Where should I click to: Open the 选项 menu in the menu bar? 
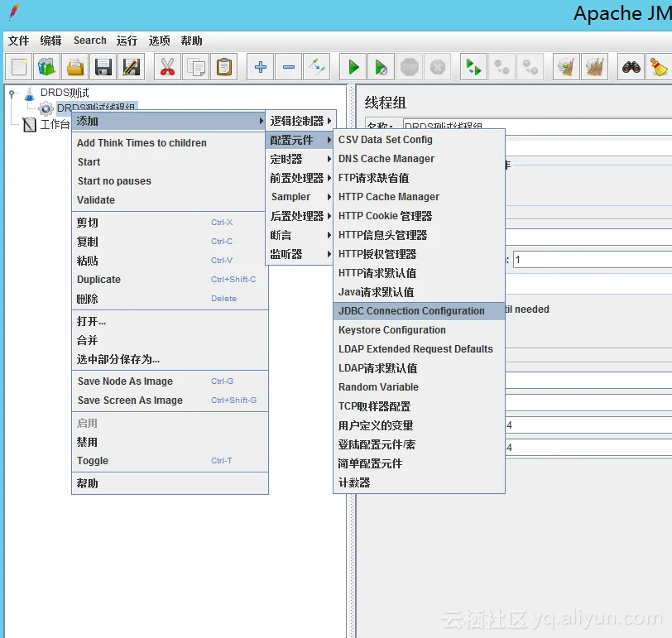tap(160, 41)
